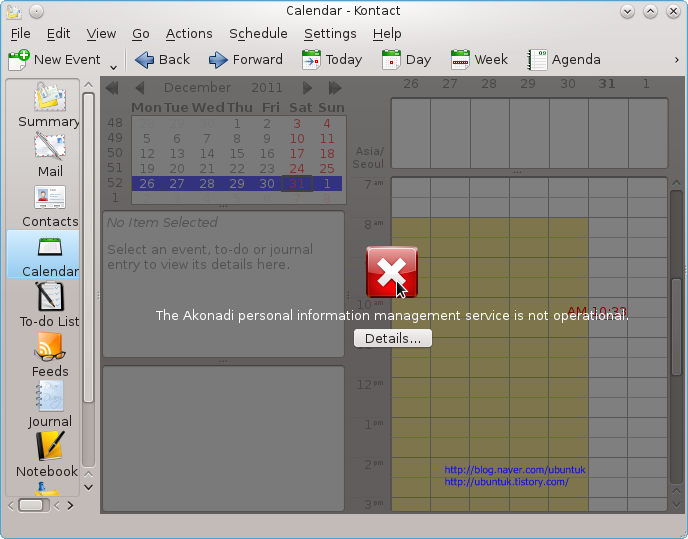
Task: Click the red error X icon
Action: (392, 272)
